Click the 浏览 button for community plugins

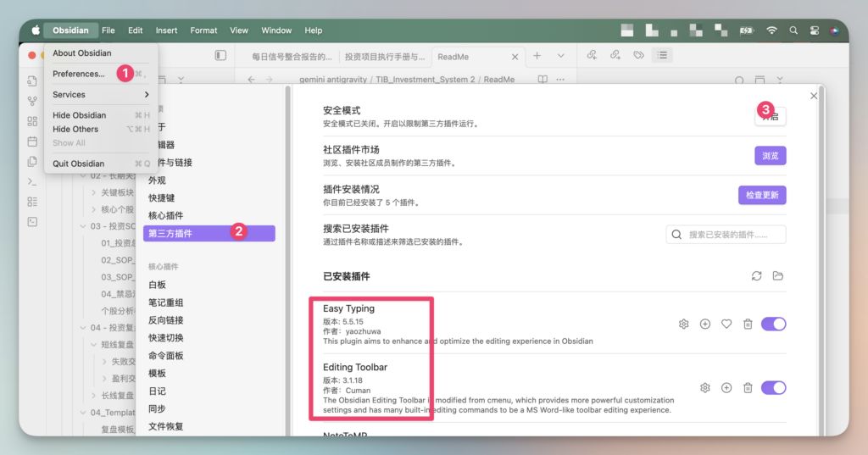(770, 156)
